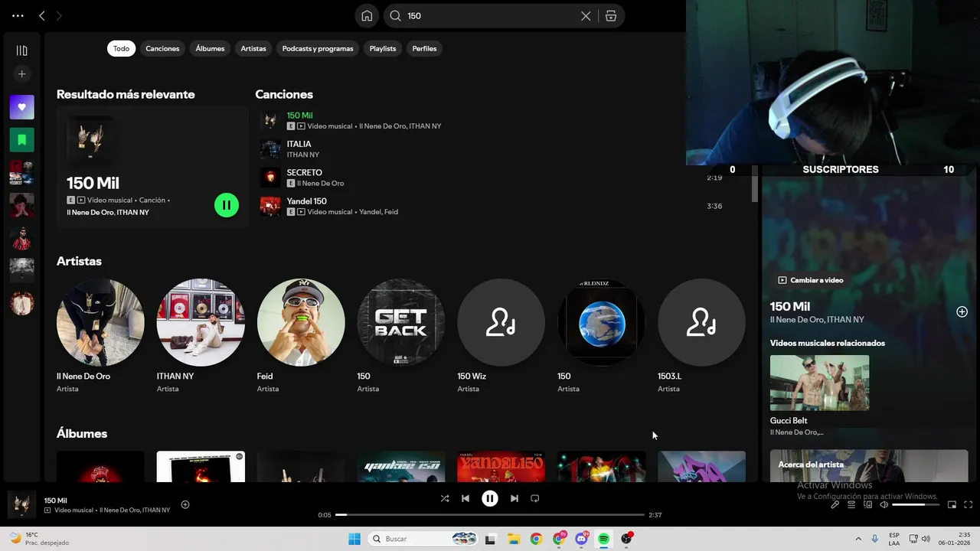Seek within the song progress bar
This screenshot has height=551, width=980.
tap(490, 515)
